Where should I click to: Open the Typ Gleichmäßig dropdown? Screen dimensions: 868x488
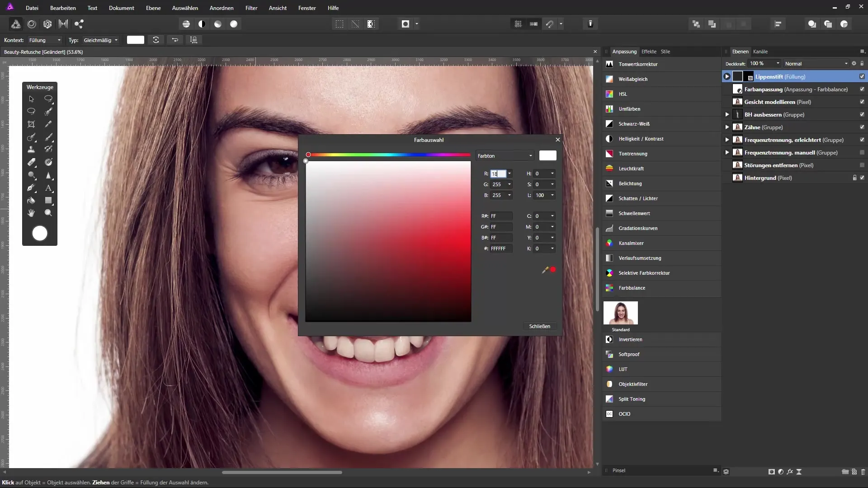tap(100, 40)
